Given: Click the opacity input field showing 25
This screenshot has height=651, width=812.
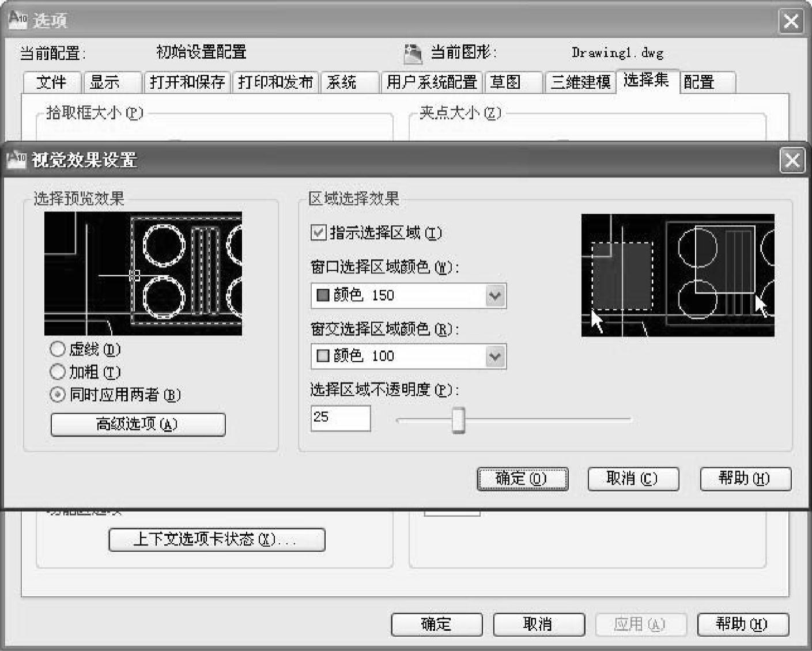Looking at the screenshot, I should (341, 418).
